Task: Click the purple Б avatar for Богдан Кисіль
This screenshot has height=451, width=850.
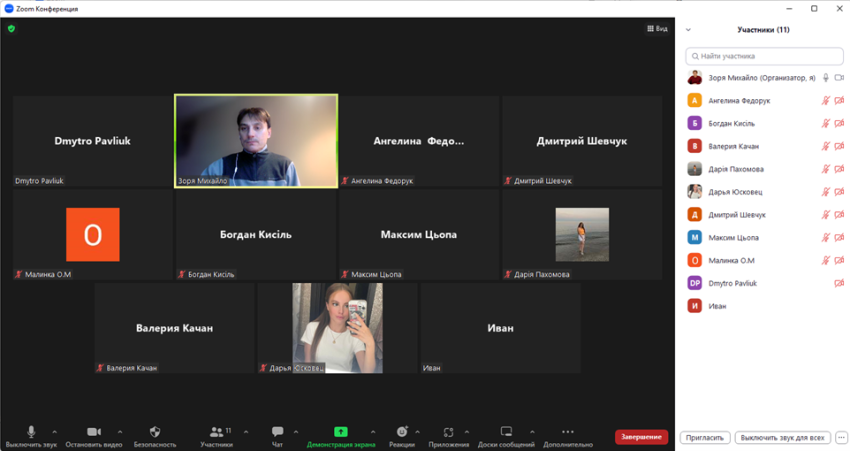Action: click(x=694, y=123)
